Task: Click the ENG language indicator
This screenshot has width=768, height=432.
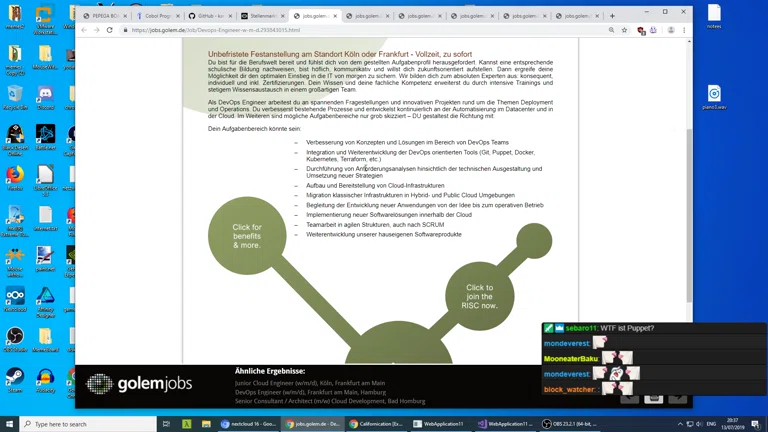Action: click(x=712, y=424)
